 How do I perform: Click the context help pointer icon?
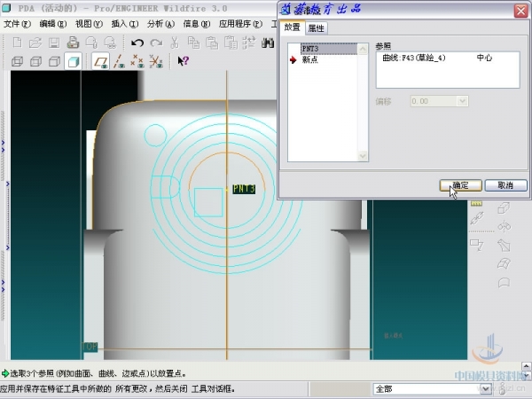(x=184, y=61)
